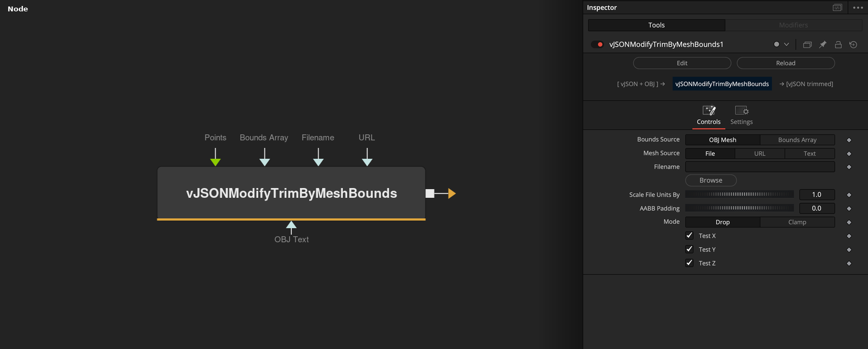Click the keyframe diamond for Filename
868x349 pixels.
coord(849,167)
